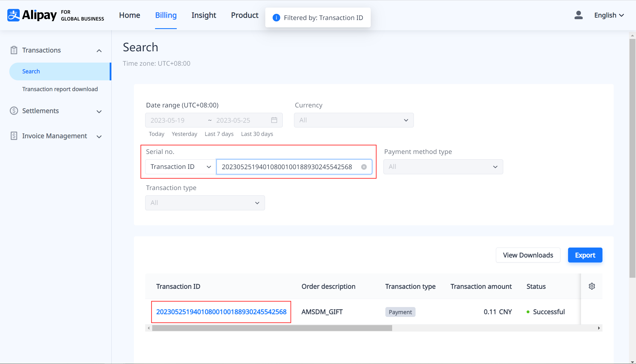Open the user account profile icon
This screenshot has width=636, height=364.
click(x=578, y=15)
